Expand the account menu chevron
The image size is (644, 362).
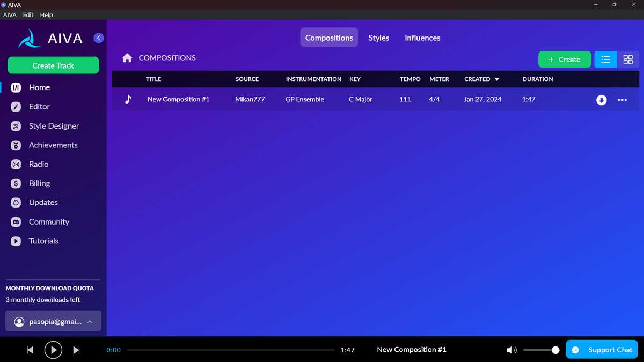90,322
